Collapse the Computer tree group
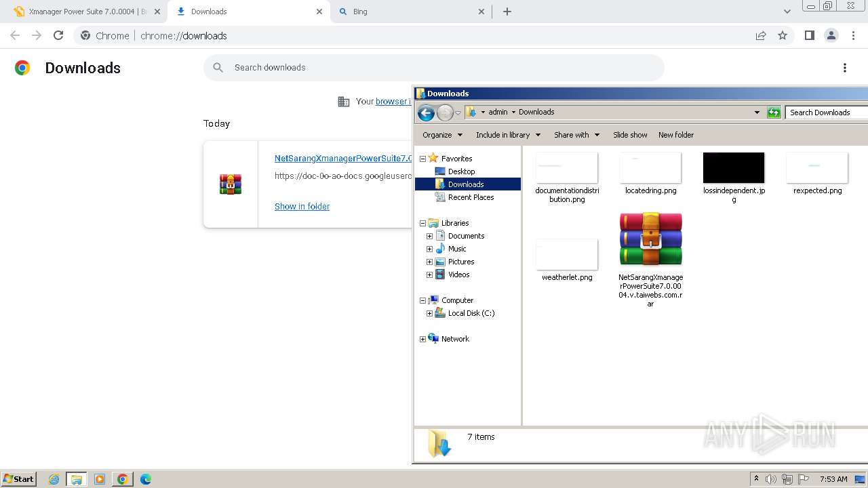 coord(422,300)
